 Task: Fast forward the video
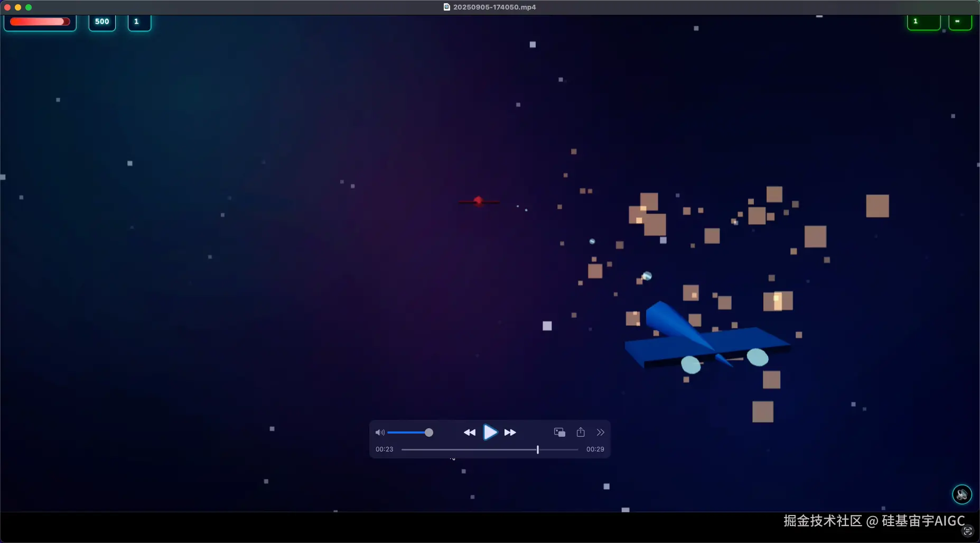tap(510, 432)
